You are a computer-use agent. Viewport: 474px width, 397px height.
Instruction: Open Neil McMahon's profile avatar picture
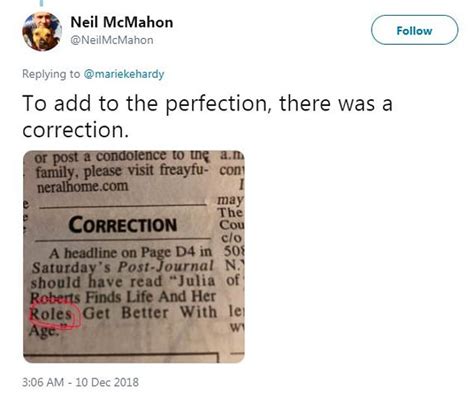(x=42, y=31)
